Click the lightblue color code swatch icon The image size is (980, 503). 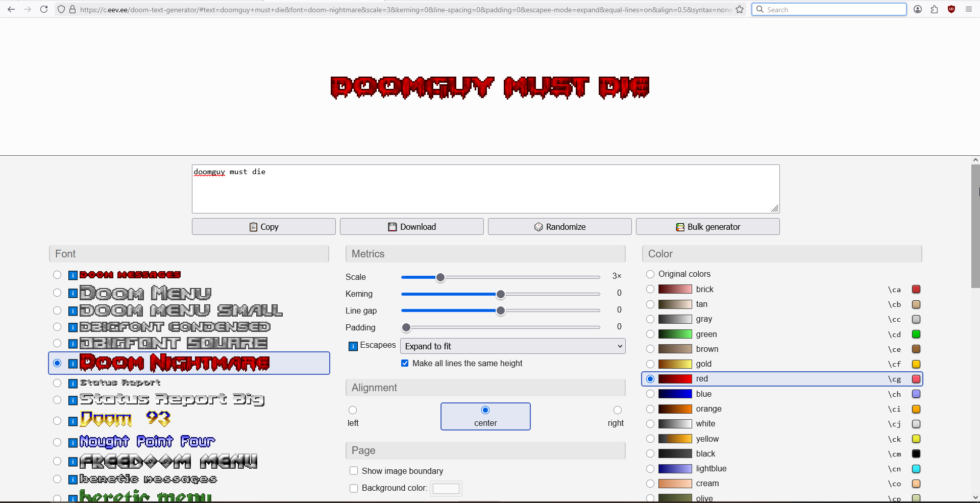click(x=916, y=469)
